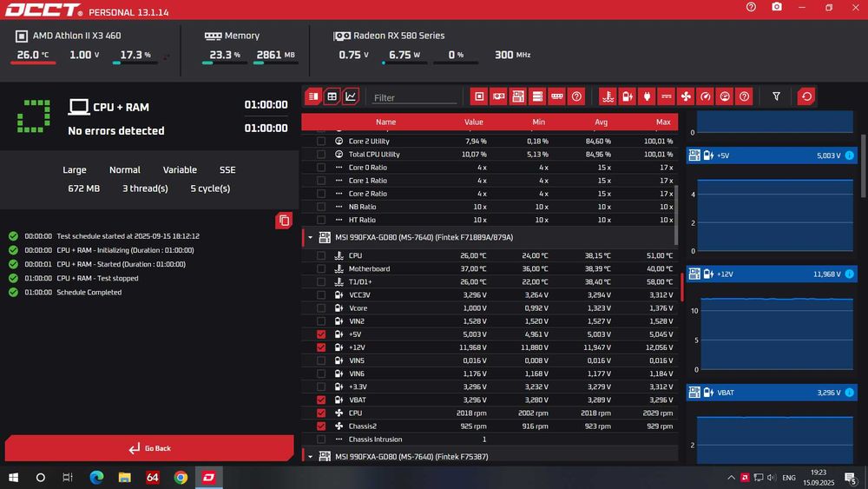Click the ENG language indicator
The image size is (868, 489).
(x=789, y=478)
